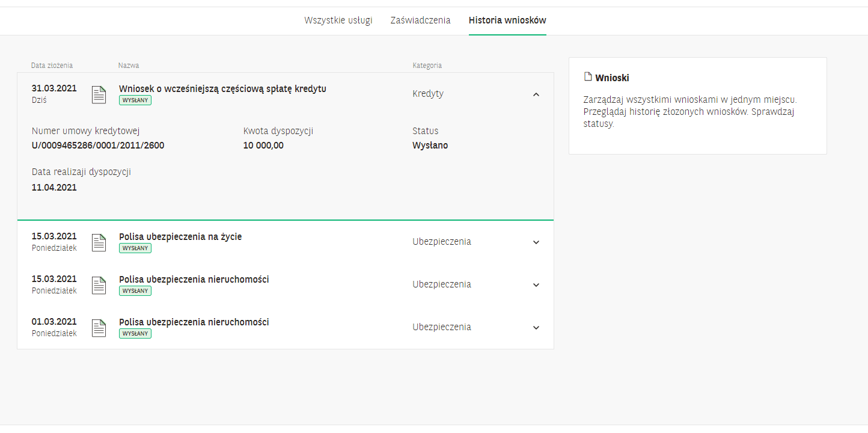Click the Wysłano status value
Viewport: 868px width, 433px height.
point(430,146)
